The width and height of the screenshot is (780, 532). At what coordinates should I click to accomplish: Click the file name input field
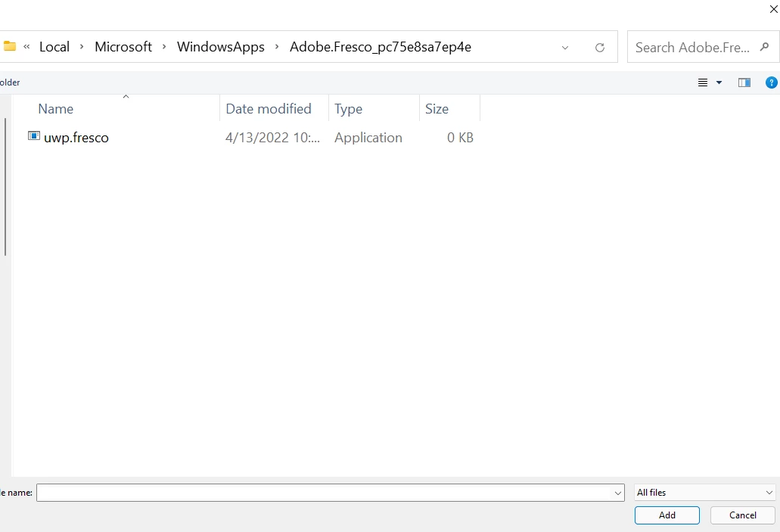pyautogui.click(x=325, y=493)
